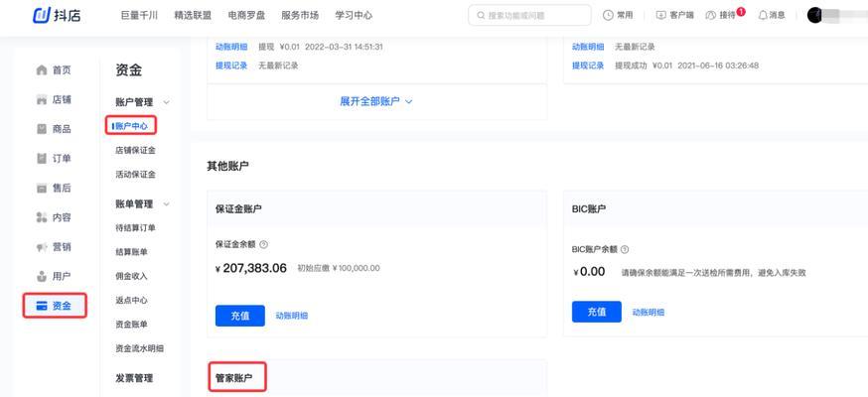This screenshot has width=868, height=397.
Task: Click the BIC ¥0.00 balance value
Action: tap(589, 272)
